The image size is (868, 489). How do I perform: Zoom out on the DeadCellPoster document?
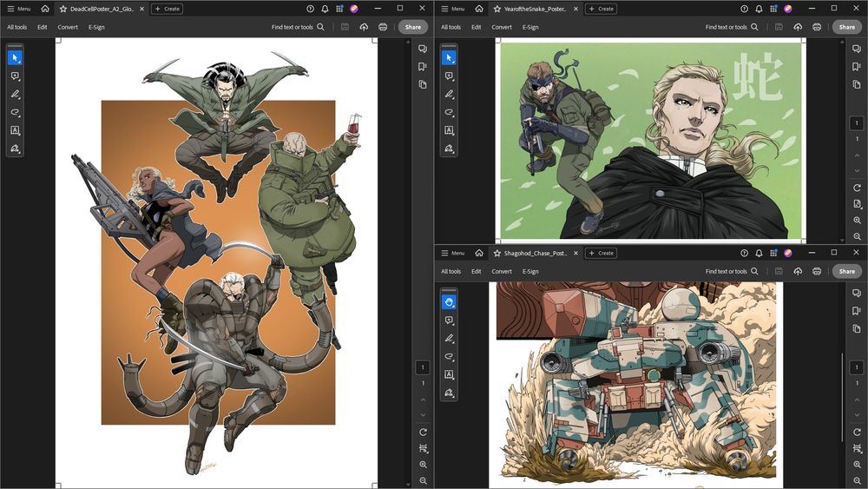click(423, 480)
